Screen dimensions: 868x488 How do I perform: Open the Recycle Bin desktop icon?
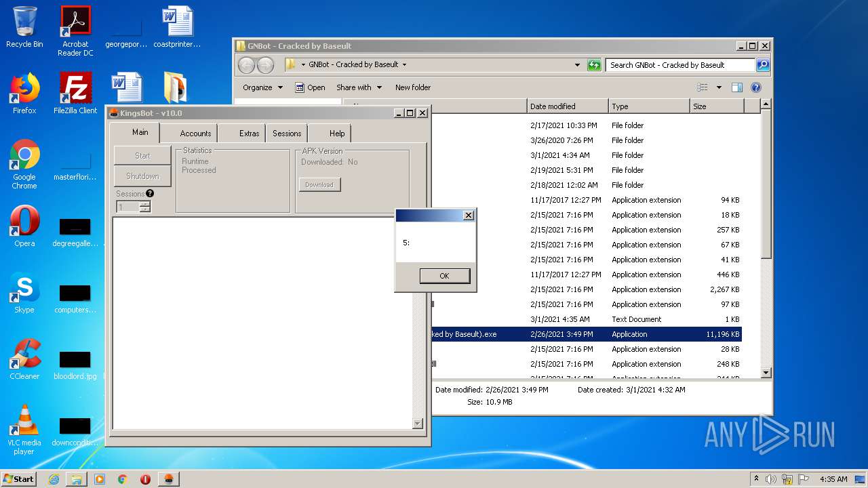(24, 27)
